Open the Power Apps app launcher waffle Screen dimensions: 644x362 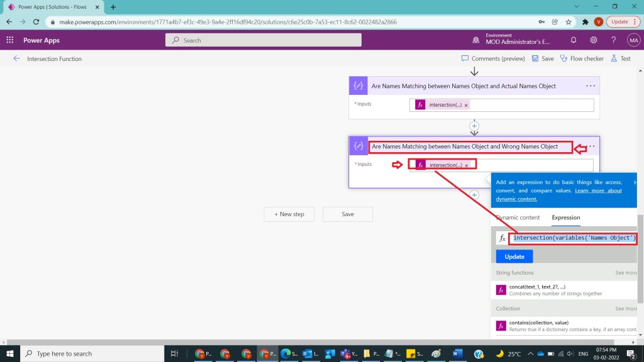click(x=10, y=40)
